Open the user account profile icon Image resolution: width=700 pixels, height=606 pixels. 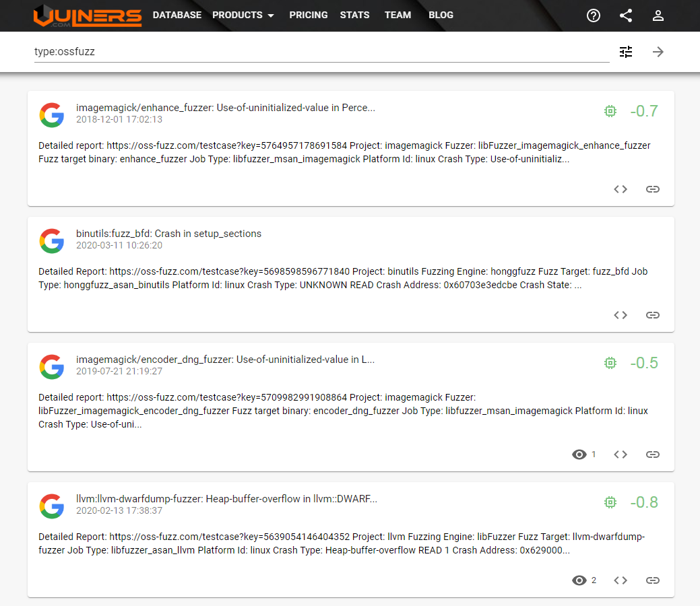click(658, 15)
